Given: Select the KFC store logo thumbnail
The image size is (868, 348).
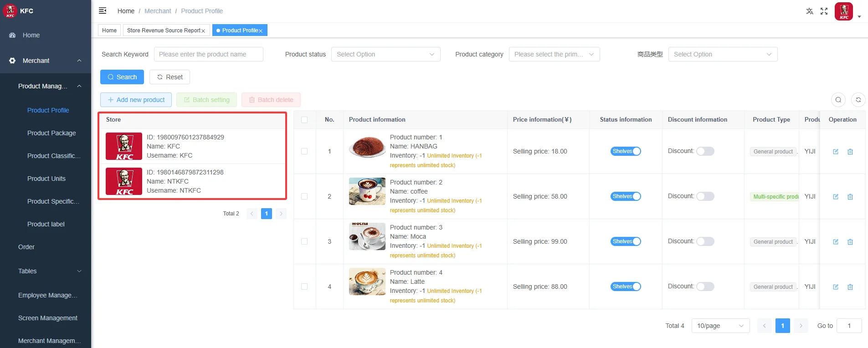Looking at the screenshot, I should pos(124,146).
